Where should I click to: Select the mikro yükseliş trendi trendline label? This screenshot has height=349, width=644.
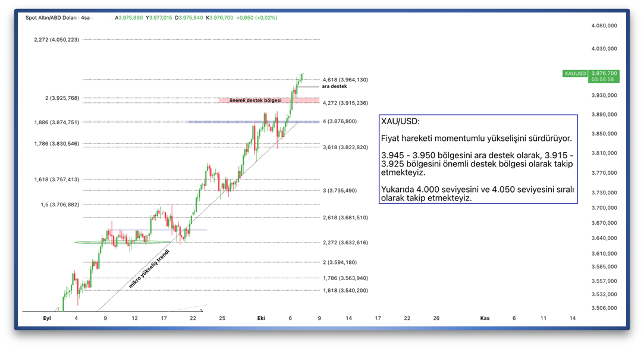pos(149,269)
